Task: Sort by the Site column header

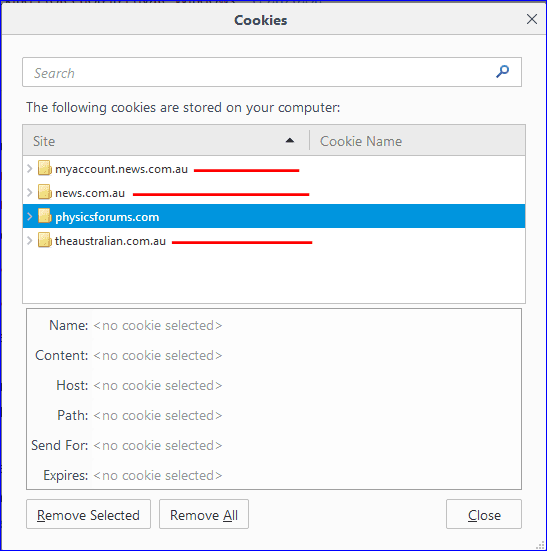Action: 166,141
